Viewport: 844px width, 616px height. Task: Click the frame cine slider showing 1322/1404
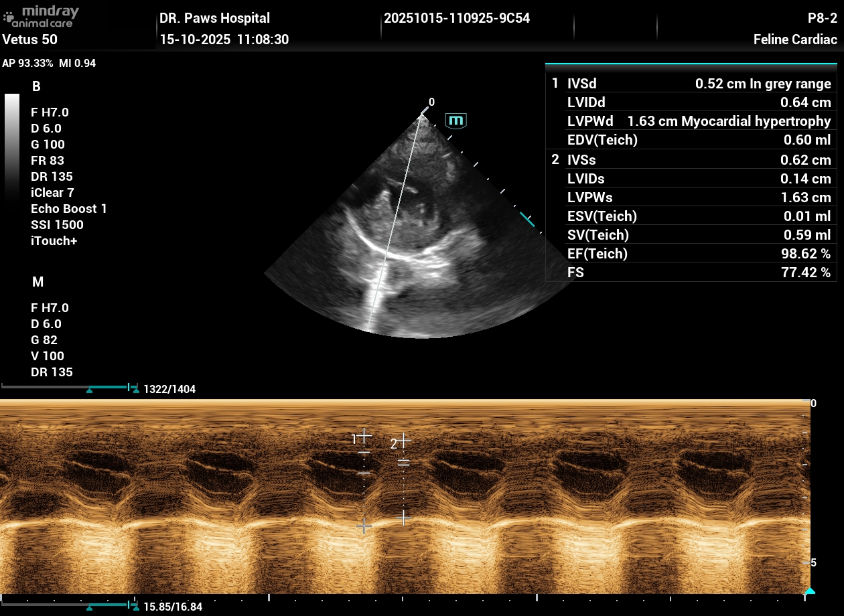[x=69, y=388]
